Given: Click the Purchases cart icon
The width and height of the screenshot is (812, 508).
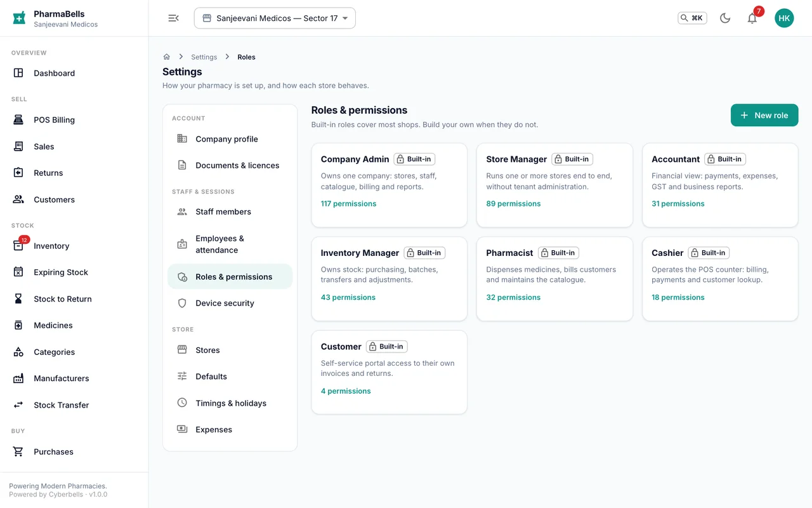Looking at the screenshot, I should [x=18, y=451].
